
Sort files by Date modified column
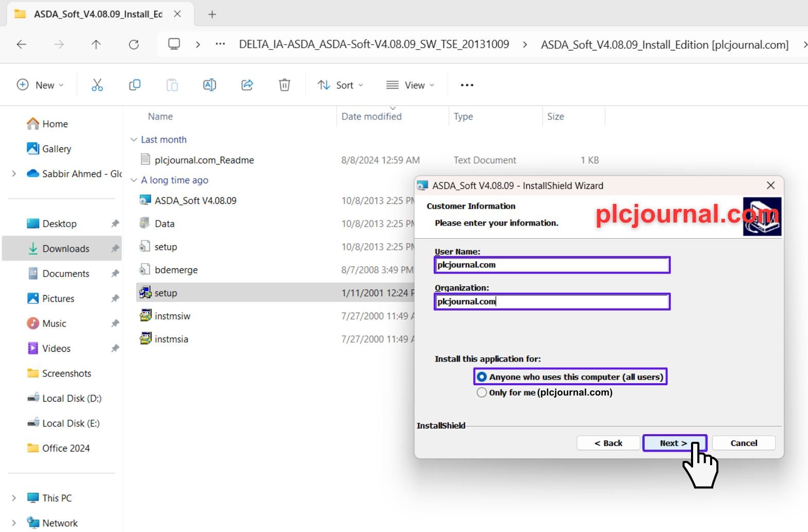[x=372, y=117]
